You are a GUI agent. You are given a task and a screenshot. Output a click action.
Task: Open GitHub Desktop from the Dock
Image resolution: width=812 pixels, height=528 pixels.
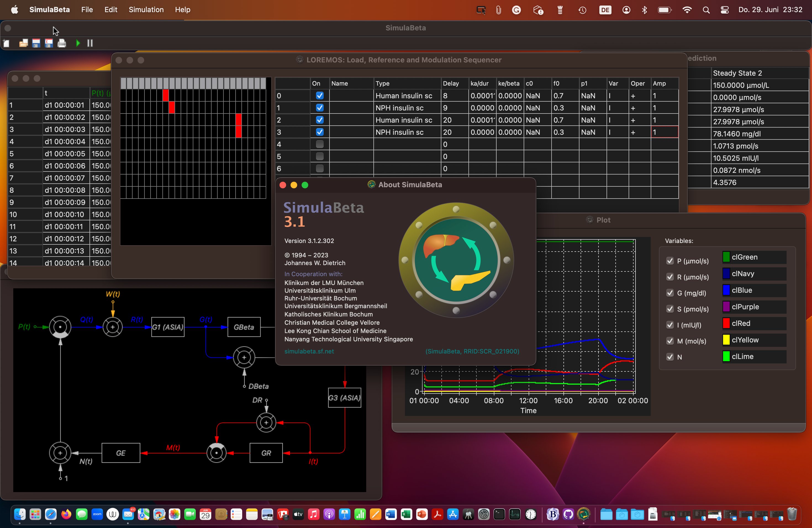pos(568,514)
